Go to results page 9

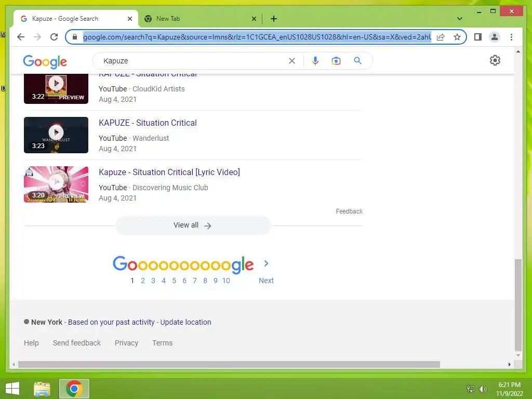click(216, 281)
